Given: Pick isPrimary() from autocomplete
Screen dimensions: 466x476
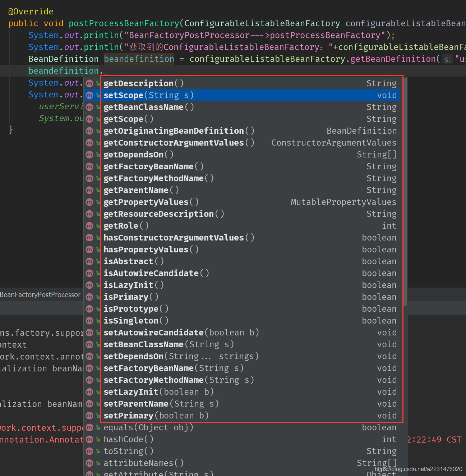Looking at the screenshot, I should point(243,297).
